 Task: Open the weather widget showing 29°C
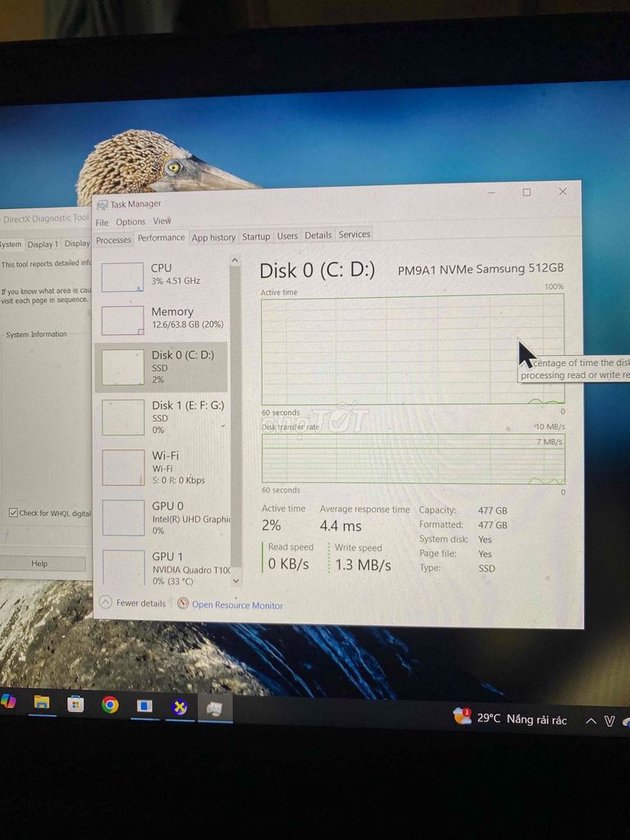pyautogui.click(x=510, y=719)
